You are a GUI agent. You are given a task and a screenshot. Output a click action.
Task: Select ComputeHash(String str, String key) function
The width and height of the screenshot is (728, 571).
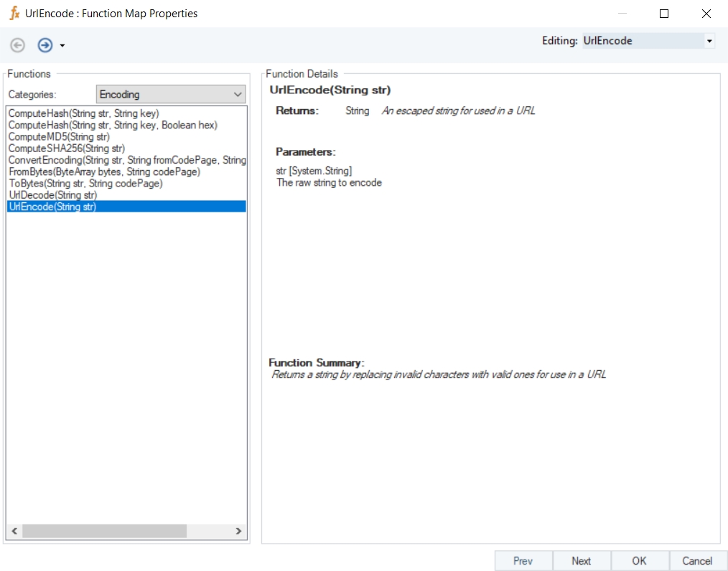coord(83,113)
